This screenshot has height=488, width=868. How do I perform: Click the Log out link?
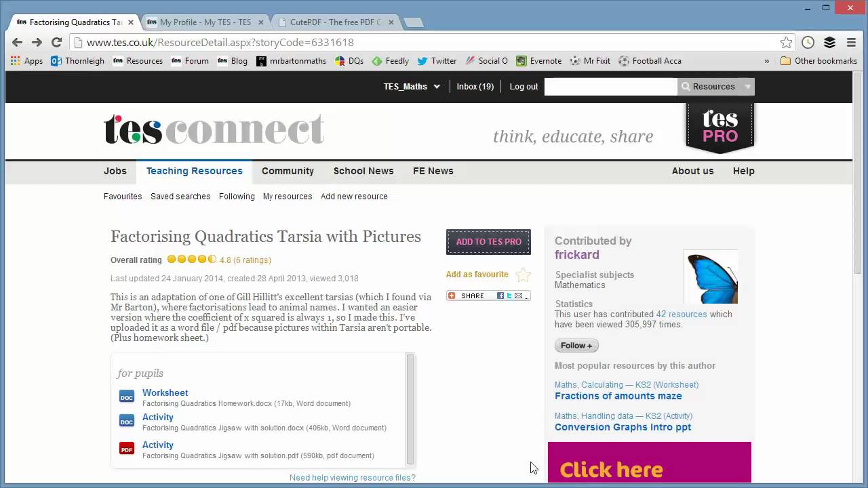click(x=524, y=87)
